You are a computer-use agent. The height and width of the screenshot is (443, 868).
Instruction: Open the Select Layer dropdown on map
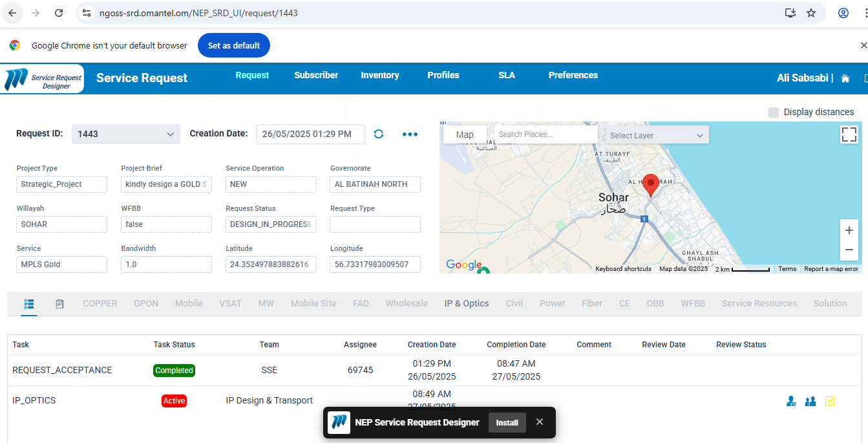coord(656,135)
